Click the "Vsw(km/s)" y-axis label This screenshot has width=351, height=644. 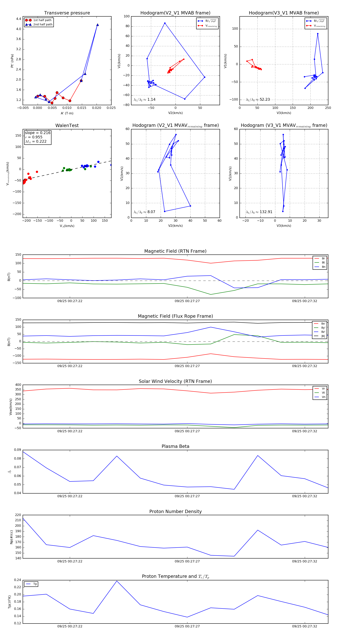11,407
